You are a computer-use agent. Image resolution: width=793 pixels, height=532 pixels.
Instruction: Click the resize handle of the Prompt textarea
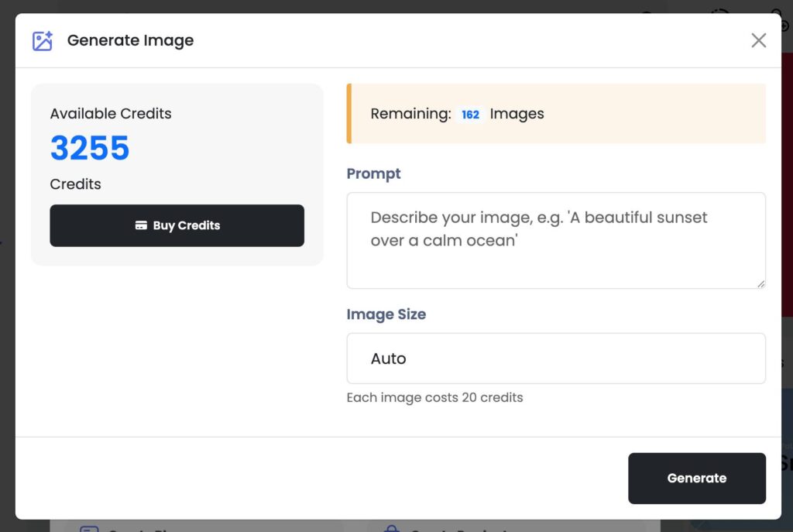point(760,284)
